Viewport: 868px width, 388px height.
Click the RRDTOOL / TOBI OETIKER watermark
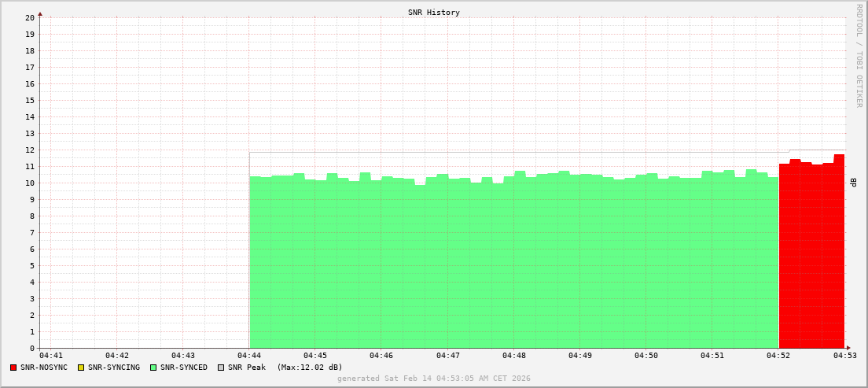(x=859, y=55)
